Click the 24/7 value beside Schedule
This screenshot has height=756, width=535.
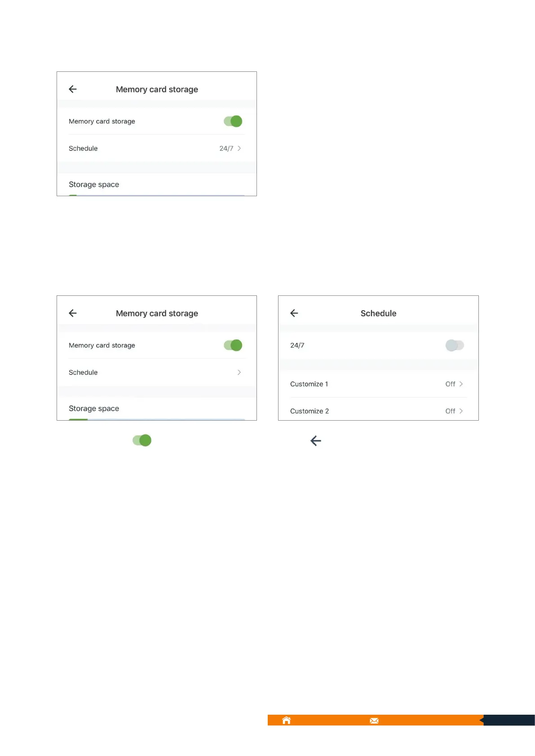point(226,149)
